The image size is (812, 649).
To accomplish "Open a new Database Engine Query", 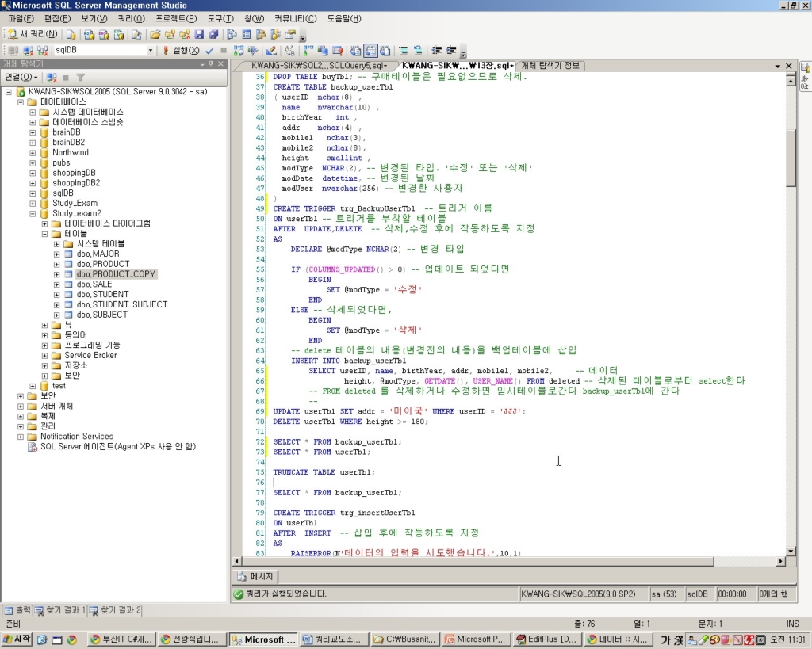I will (71, 34).
